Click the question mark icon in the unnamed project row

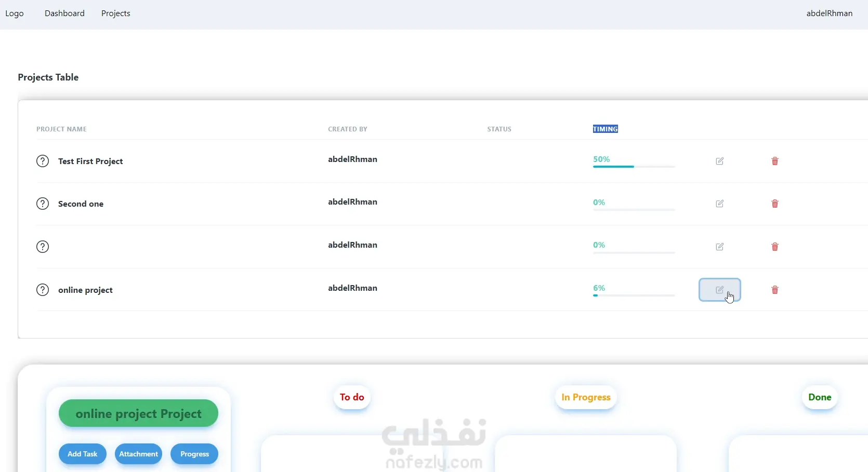point(43,247)
